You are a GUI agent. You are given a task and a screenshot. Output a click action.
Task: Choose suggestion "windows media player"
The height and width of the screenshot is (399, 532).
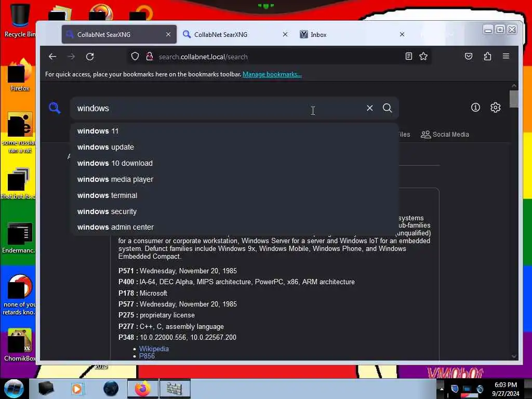[234, 179]
